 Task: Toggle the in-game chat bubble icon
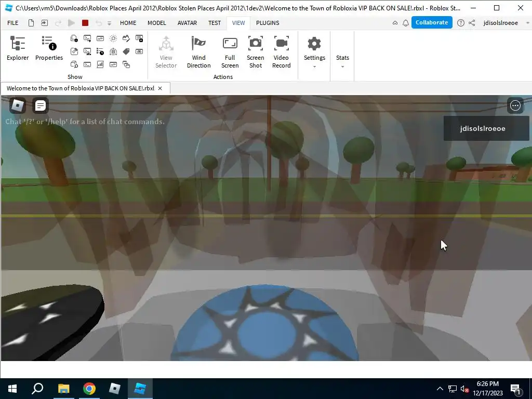40,105
